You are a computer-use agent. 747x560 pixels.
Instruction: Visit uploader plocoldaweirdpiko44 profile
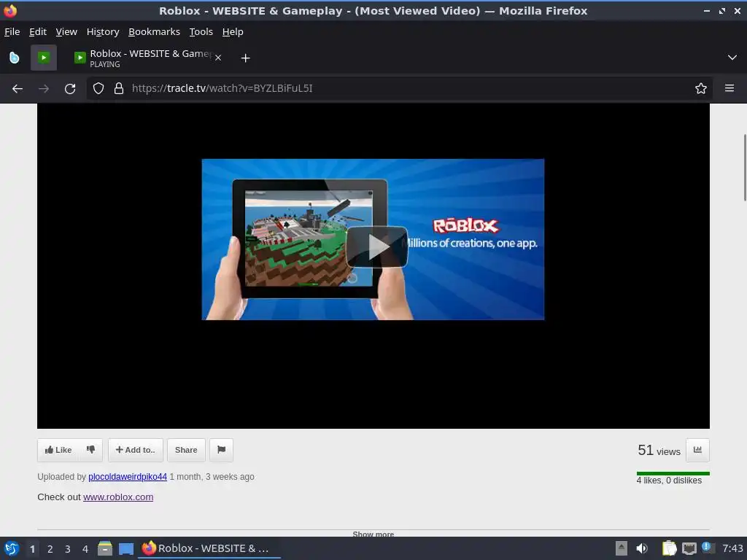[128, 477]
